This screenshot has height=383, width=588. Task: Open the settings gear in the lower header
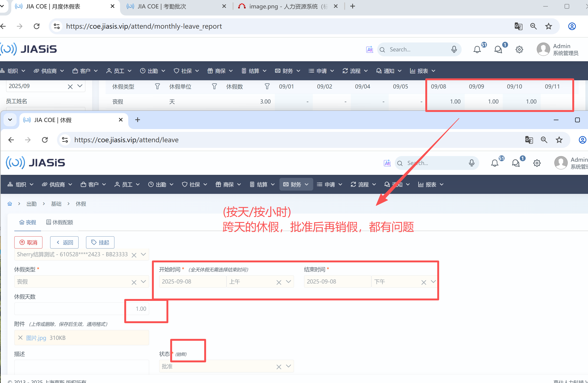tap(537, 163)
